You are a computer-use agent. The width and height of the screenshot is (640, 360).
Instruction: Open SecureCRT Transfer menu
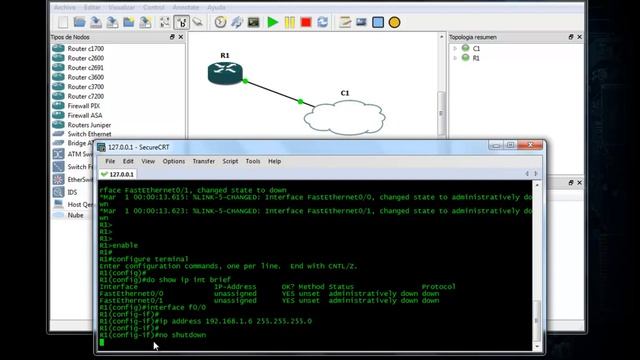[204, 161]
